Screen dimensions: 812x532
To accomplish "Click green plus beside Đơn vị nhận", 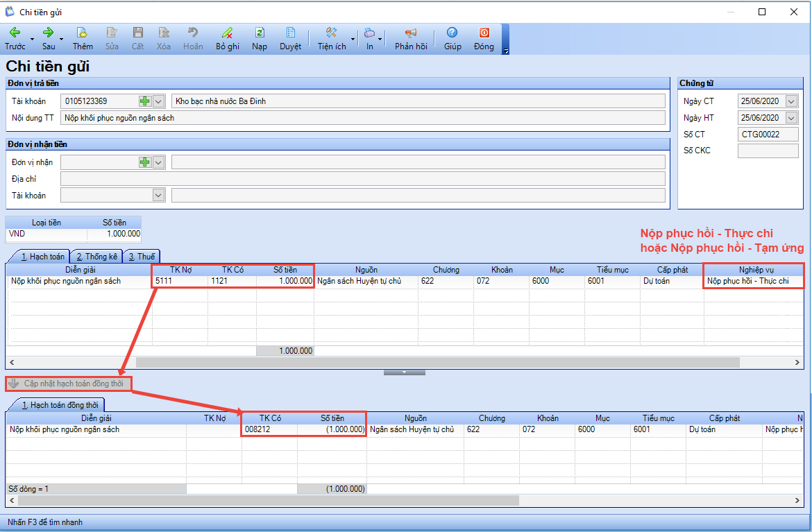I will (145, 162).
